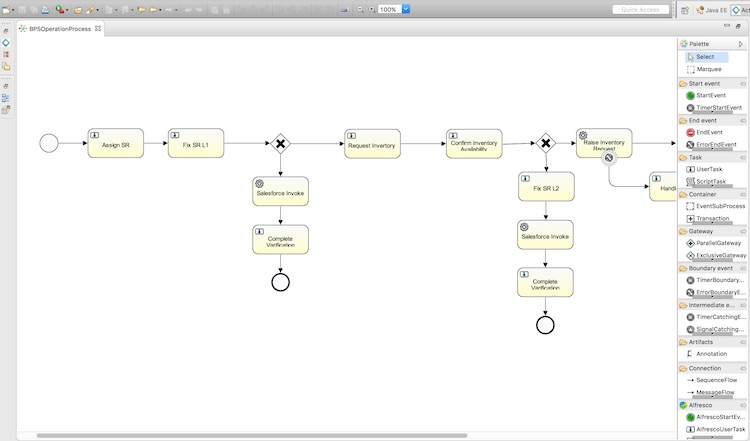Activate the Select tool in palette
Image resolution: width=750 pixels, height=441 pixels.
[x=705, y=57]
